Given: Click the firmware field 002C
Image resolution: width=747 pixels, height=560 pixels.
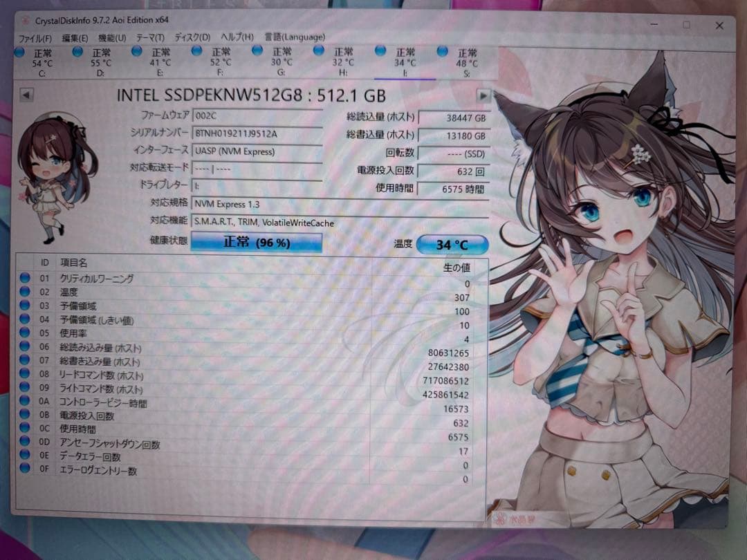Looking at the screenshot, I should tap(257, 115).
